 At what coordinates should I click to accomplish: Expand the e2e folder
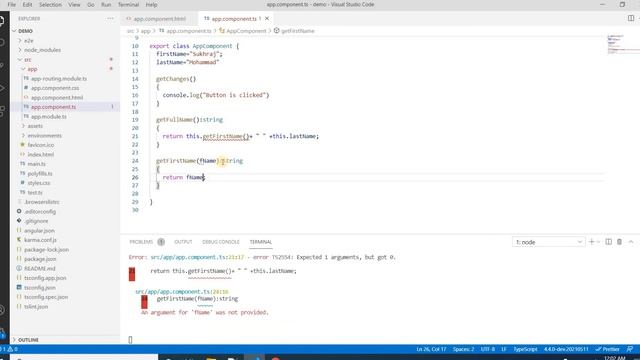point(29,40)
